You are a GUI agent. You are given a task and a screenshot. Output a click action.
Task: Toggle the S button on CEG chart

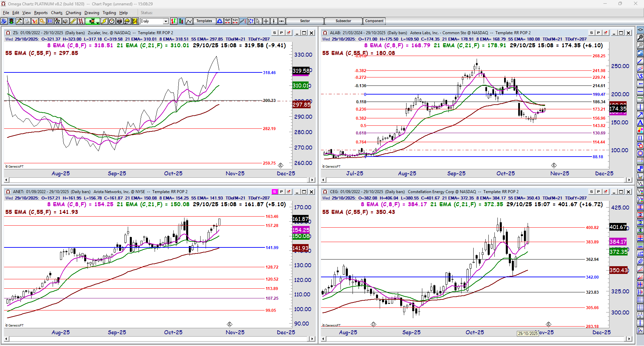point(592,192)
